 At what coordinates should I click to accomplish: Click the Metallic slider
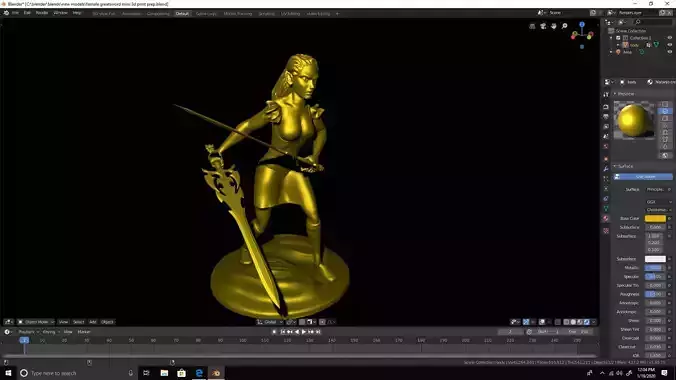click(x=655, y=268)
